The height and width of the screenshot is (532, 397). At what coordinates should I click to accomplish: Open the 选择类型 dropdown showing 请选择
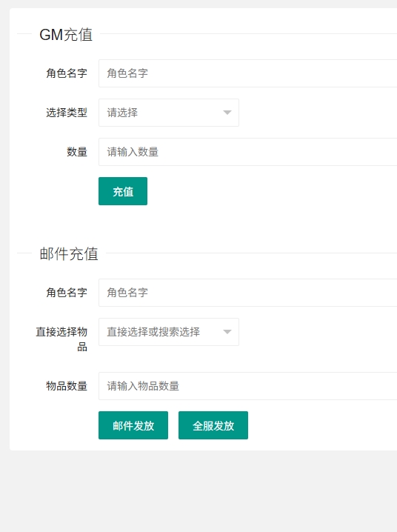(x=169, y=113)
